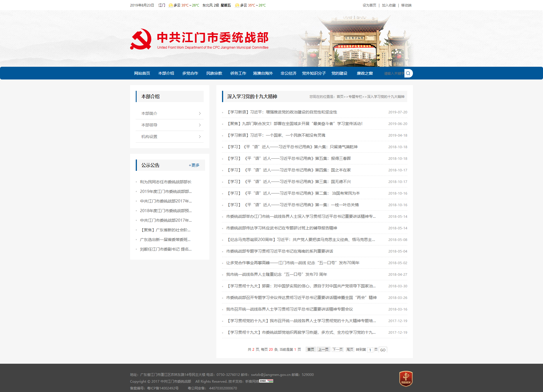Click the GO page jump button
This screenshot has height=392, width=543.
(x=383, y=350)
